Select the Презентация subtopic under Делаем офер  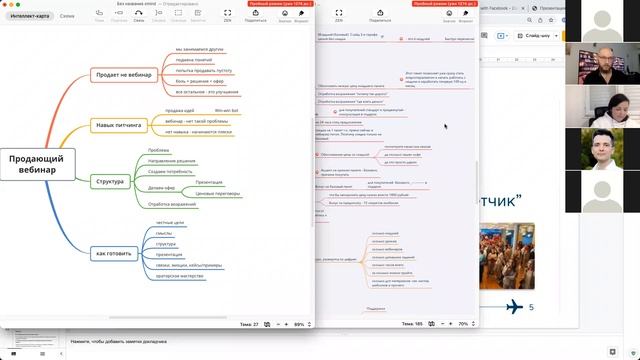209,182
